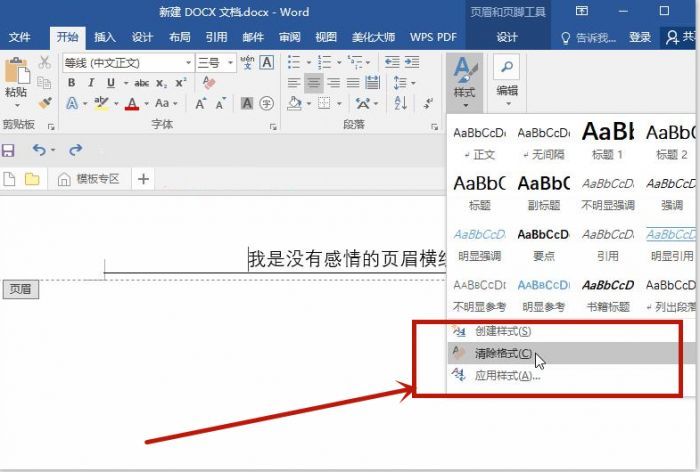Open the font name combo box

128,63
